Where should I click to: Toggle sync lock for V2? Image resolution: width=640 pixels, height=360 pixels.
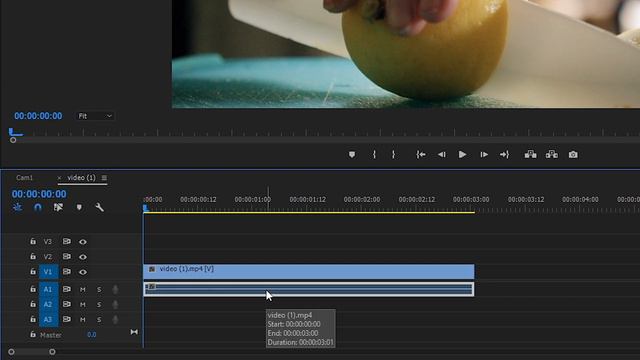coord(67,257)
